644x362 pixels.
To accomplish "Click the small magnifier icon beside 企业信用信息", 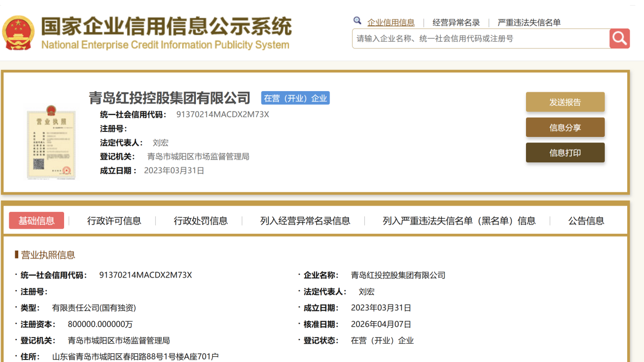I will point(358,21).
